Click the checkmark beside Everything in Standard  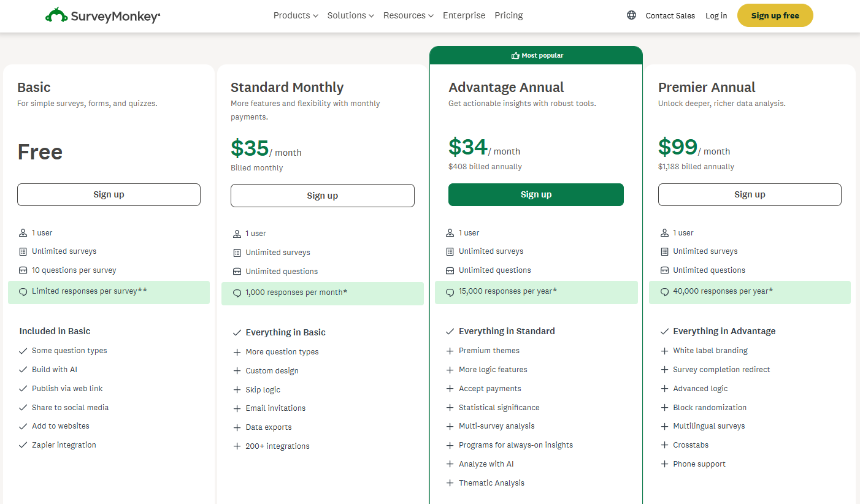pos(450,331)
